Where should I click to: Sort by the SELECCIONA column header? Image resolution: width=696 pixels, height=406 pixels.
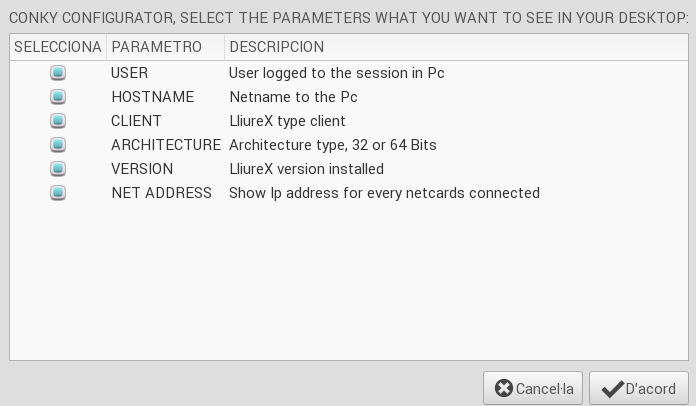click(x=57, y=47)
